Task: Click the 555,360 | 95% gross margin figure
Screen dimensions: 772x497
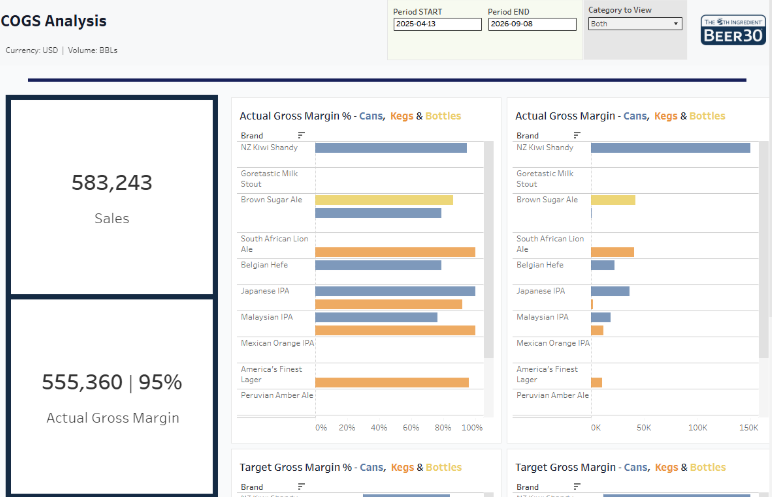Action: tap(112, 382)
